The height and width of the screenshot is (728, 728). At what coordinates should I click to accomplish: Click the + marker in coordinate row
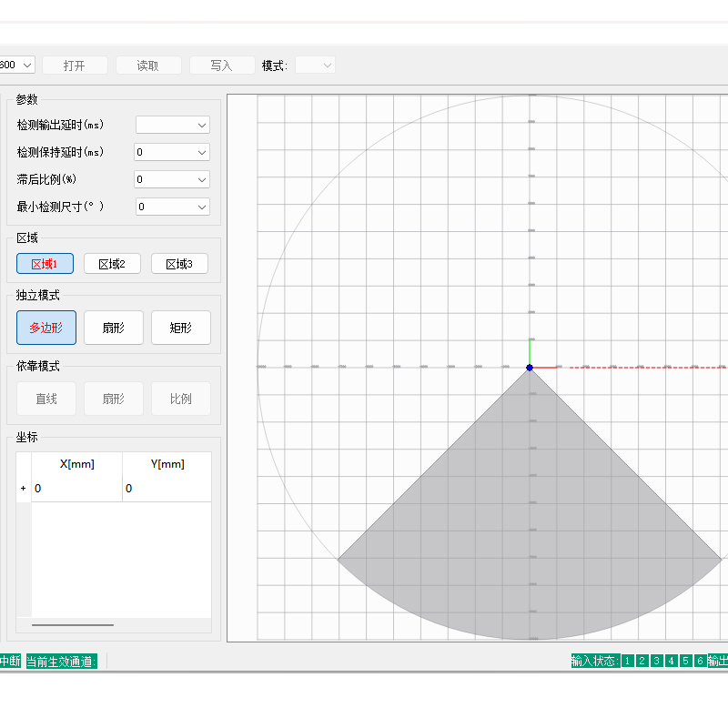[x=23, y=489]
